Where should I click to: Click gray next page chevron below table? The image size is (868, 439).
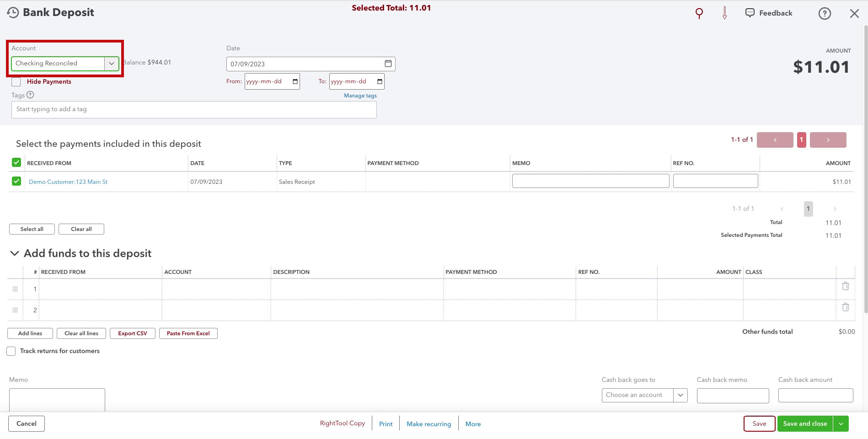click(x=835, y=209)
